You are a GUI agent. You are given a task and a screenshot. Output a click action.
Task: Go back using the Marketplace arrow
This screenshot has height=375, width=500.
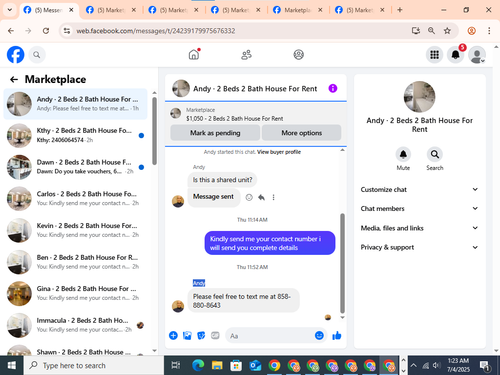(x=14, y=79)
